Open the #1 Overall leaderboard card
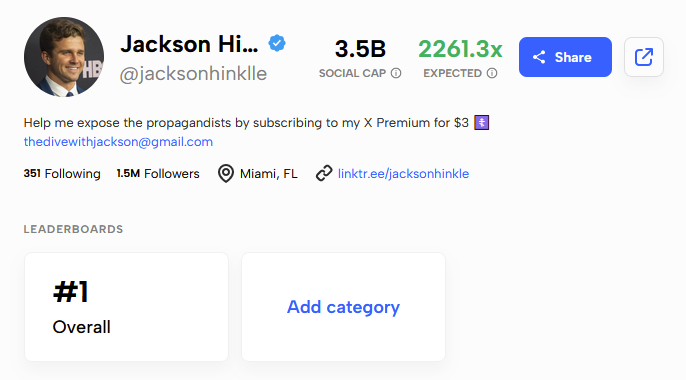 coord(126,307)
